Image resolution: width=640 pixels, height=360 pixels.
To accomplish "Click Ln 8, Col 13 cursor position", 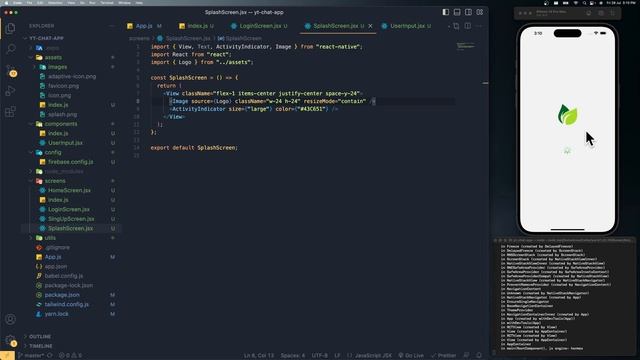I will tap(259, 356).
